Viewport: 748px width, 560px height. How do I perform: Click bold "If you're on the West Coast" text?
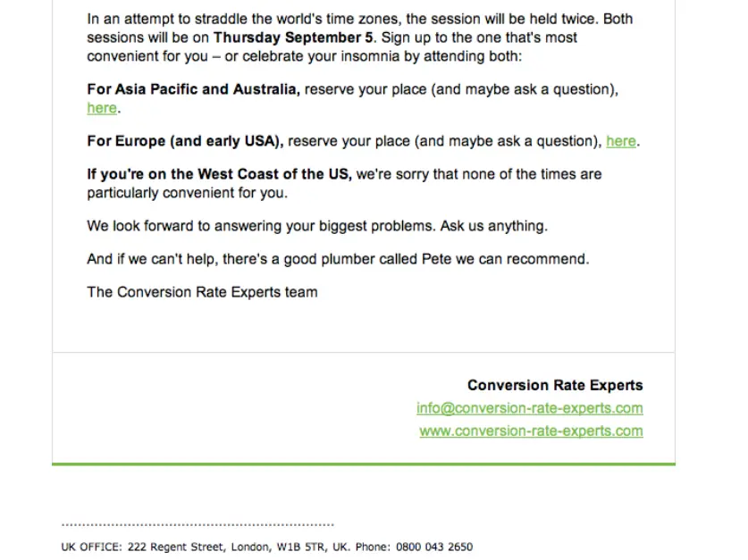pyautogui.click(x=219, y=174)
